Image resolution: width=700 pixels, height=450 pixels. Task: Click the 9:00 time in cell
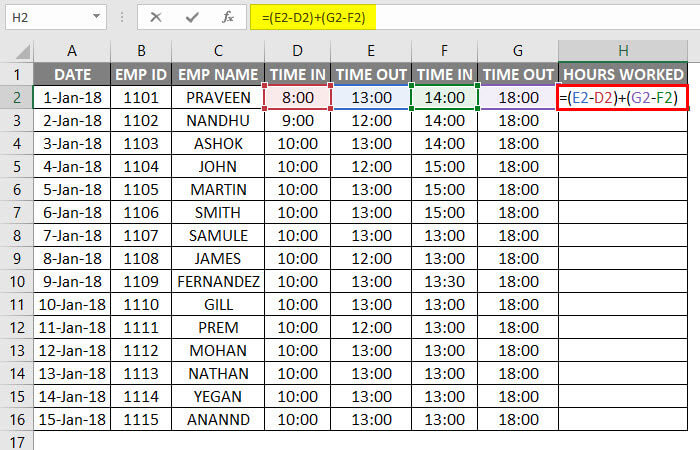[297, 121]
